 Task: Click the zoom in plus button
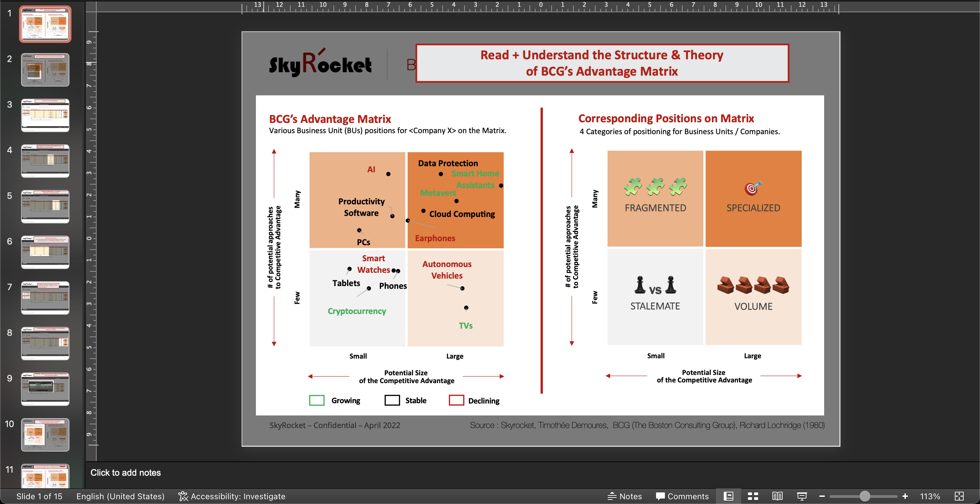[x=905, y=496]
